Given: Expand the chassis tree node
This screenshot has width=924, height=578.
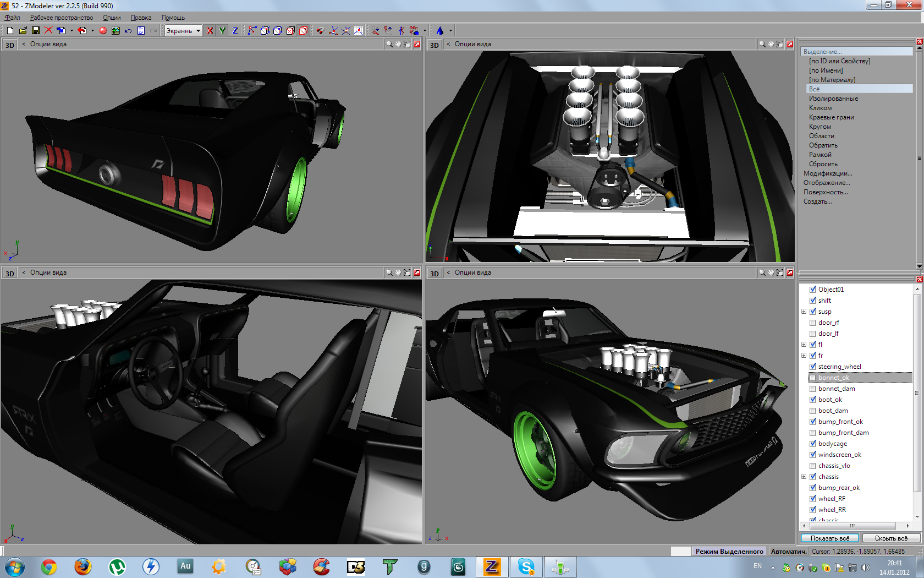Looking at the screenshot, I should click(804, 477).
